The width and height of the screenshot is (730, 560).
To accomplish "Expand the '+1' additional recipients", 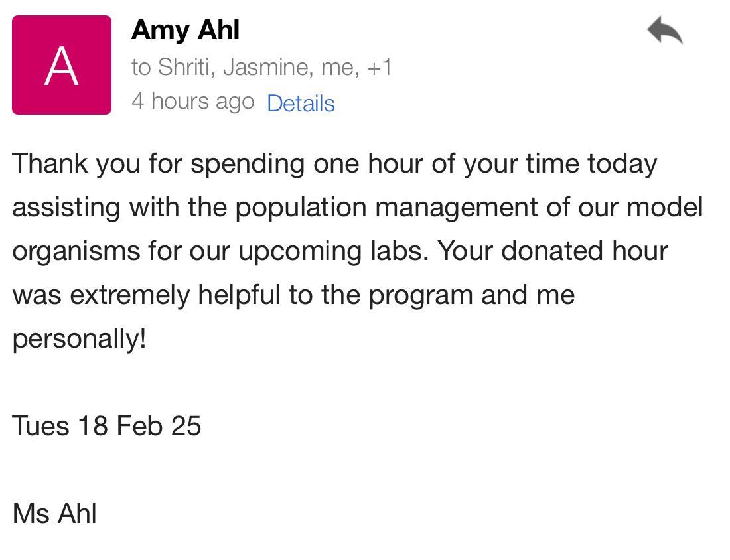I will (x=379, y=67).
